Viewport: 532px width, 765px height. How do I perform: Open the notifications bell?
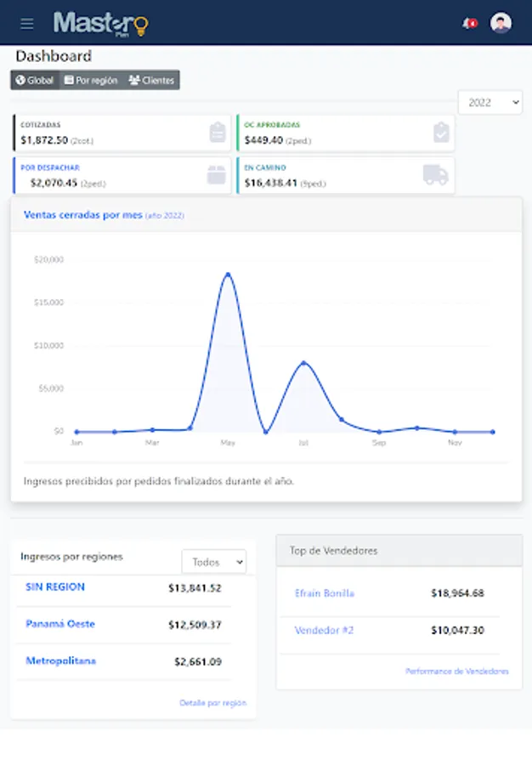(468, 24)
